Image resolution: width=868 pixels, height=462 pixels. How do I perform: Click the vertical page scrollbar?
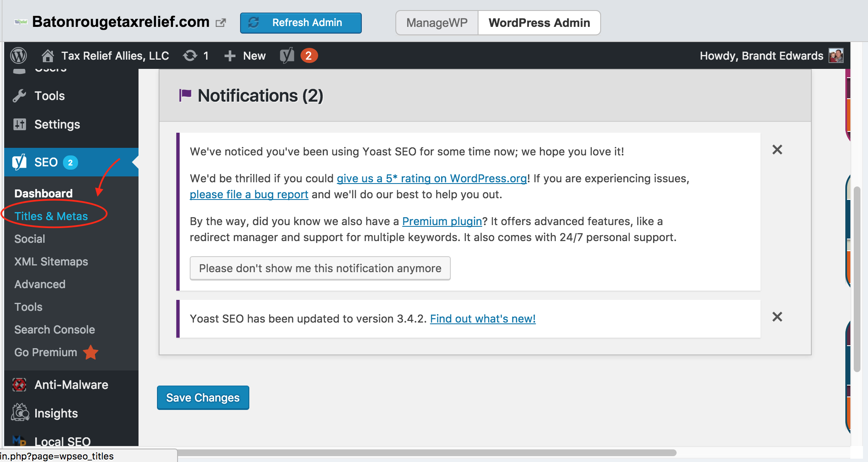pos(857,279)
